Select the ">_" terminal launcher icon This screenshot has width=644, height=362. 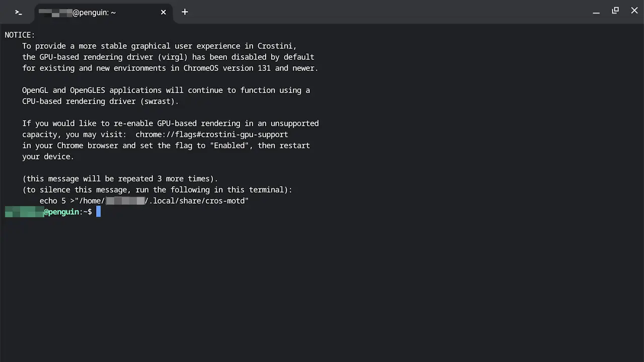(18, 12)
